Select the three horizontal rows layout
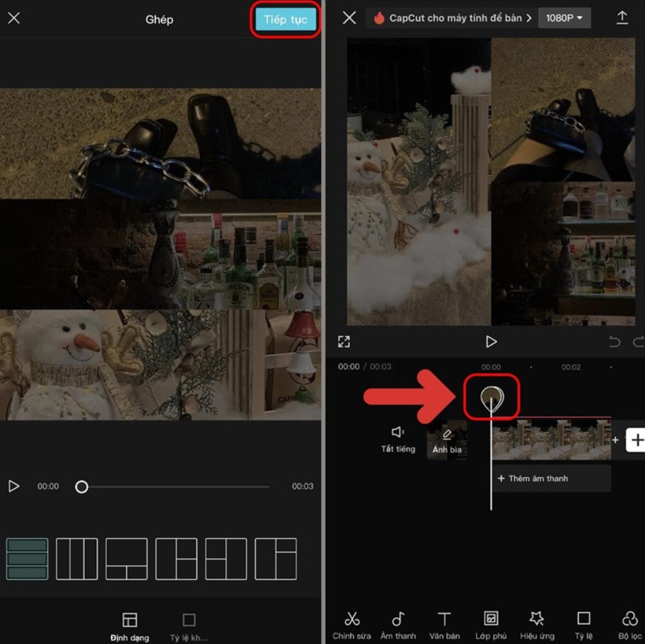Viewport: 645px width, 644px height. 27,559
